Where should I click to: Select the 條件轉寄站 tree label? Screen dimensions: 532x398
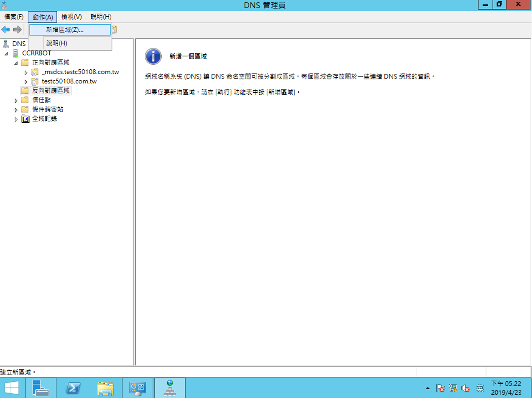(48, 109)
